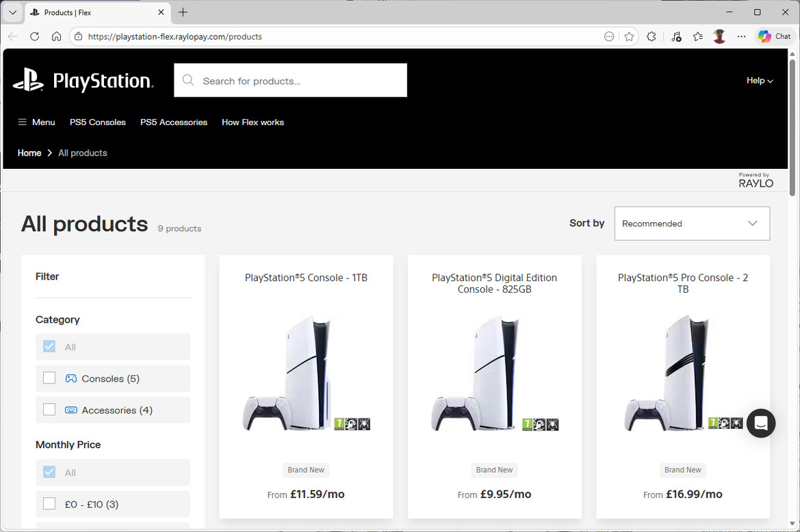
Task: Click the browser refresh icon
Action: click(x=35, y=37)
